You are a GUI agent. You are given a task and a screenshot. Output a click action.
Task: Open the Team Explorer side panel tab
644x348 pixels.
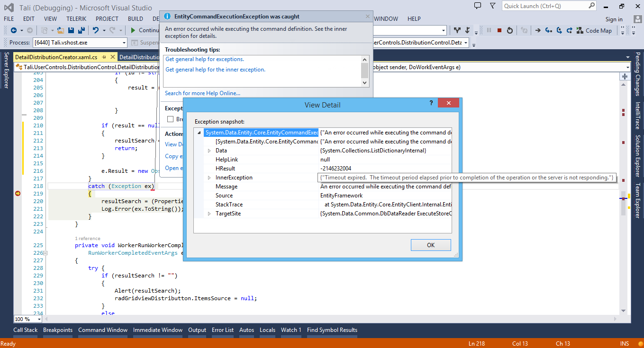click(638, 200)
